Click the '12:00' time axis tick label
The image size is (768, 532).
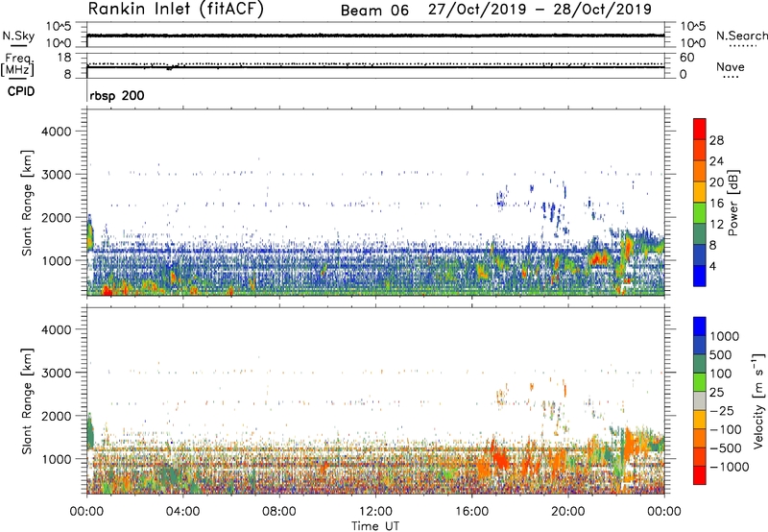(375, 512)
